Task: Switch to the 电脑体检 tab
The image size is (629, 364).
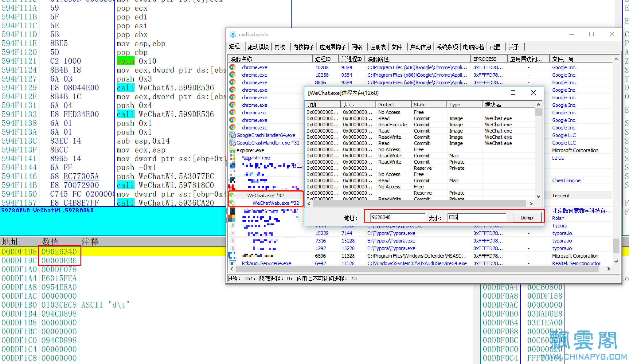Action: coord(473,47)
